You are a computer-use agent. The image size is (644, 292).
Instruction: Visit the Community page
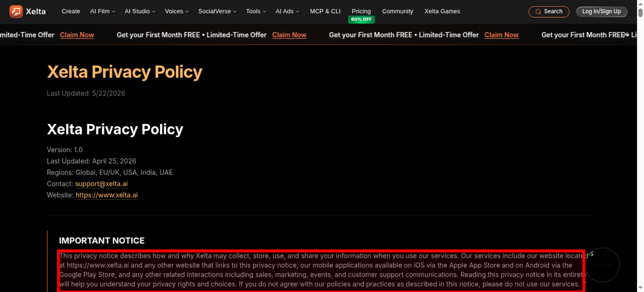pos(397,12)
